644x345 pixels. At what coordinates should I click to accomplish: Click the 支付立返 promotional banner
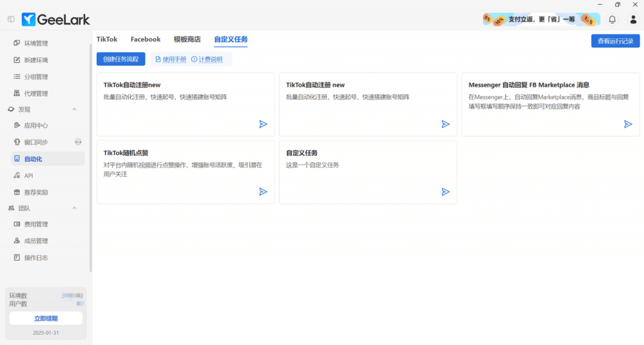[x=539, y=19]
